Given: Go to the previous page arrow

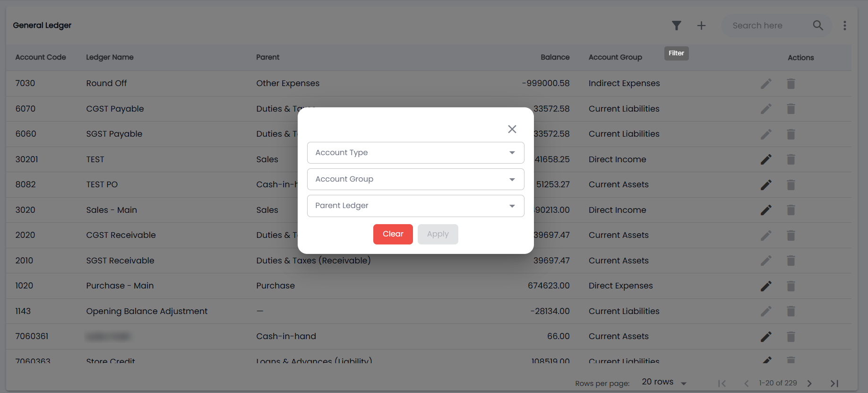Looking at the screenshot, I should click(x=747, y=384).
